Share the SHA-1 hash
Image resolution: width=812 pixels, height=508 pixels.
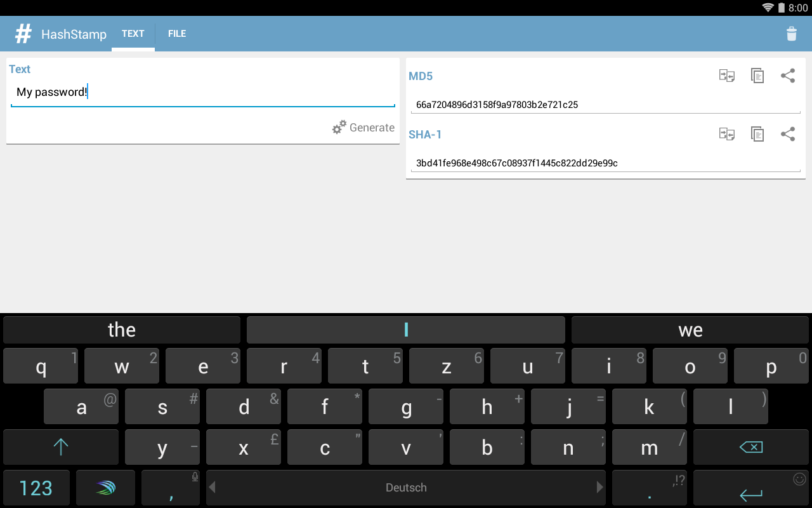pyautogui.click(x=788, y=134)
